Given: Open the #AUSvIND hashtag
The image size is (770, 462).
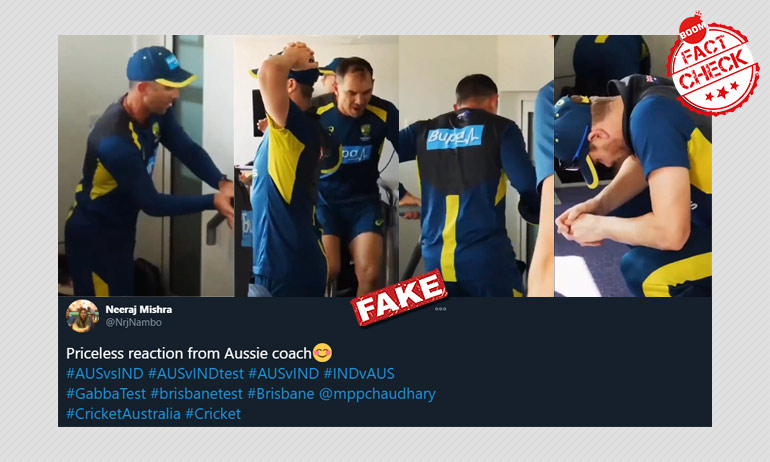Looking at the screenshot, I should click(x=284, y=374).
